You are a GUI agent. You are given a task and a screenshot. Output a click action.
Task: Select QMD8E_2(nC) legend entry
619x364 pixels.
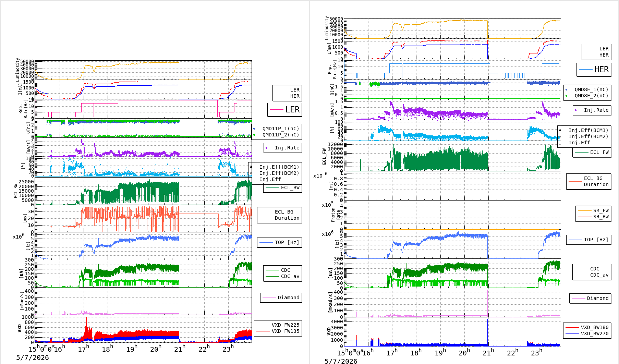(591, 96)
